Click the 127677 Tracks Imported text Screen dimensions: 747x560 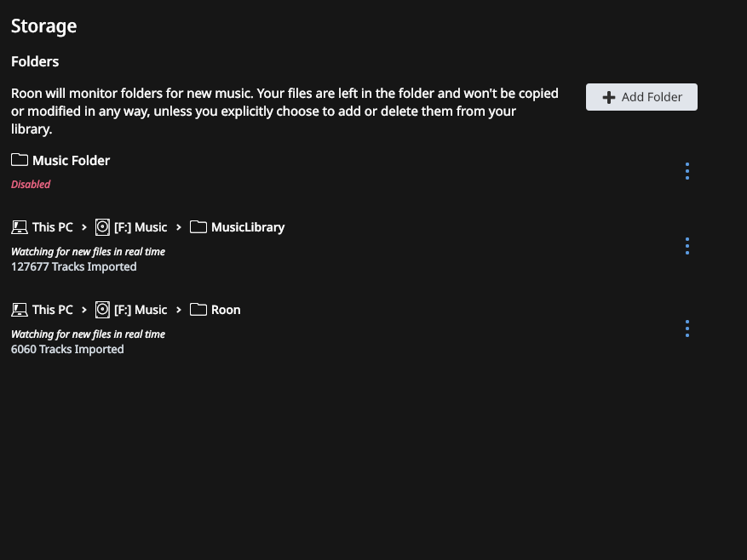coord(74,266)
